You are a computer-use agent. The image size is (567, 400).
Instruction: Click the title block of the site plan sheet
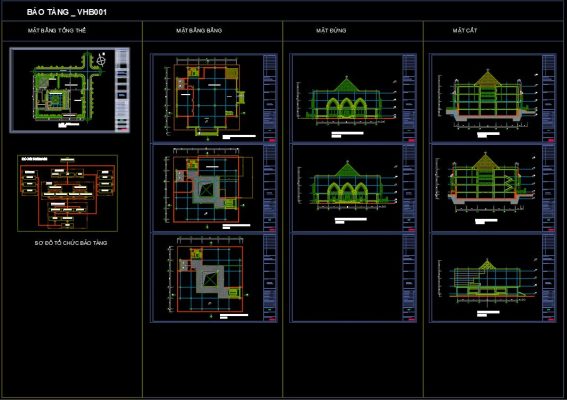[x=122, y=90]
